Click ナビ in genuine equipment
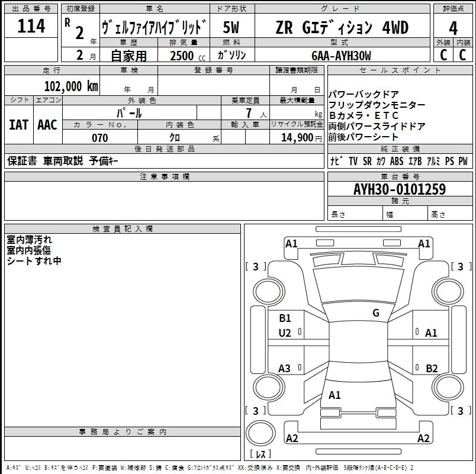The image size is (476, 474). [x=337, y=161]
